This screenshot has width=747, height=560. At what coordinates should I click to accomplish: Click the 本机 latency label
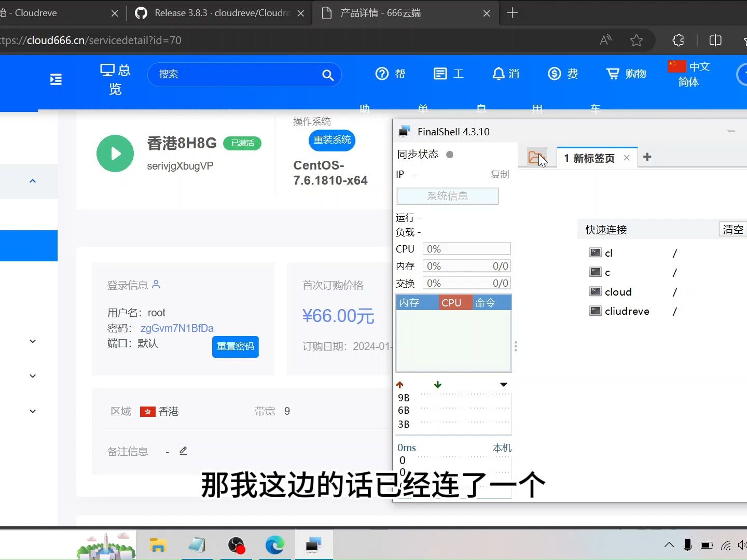click(502, 447)
